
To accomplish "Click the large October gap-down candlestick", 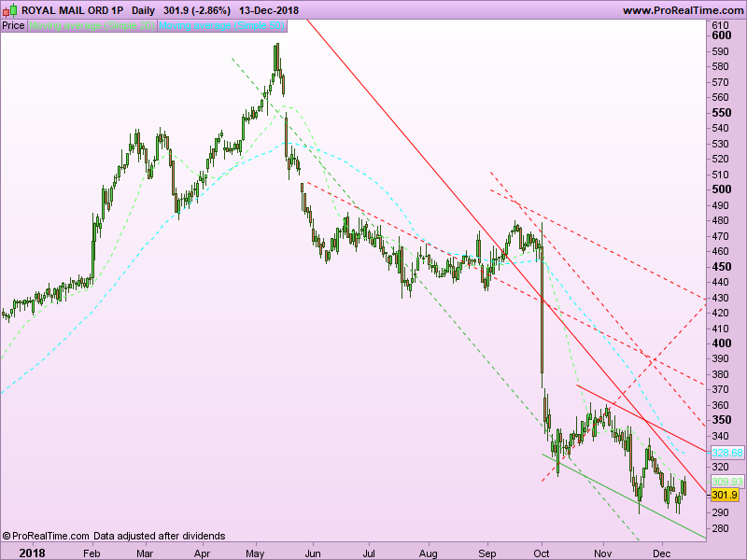I will (x=543, y=305).
